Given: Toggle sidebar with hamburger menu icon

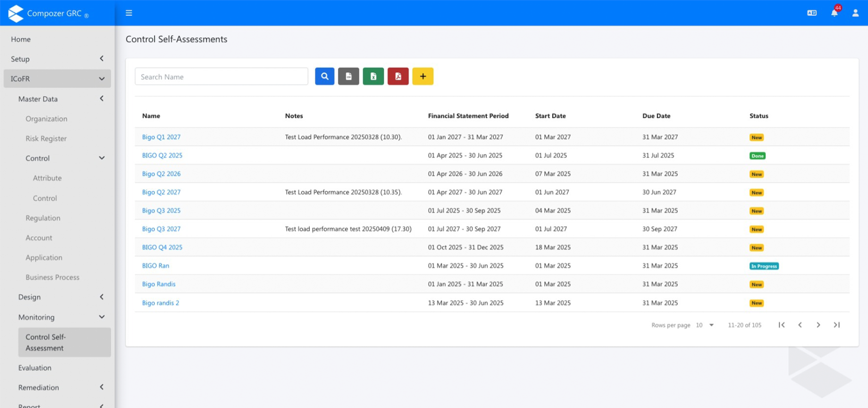Looking at the screenshot, I should click(129, 13).
